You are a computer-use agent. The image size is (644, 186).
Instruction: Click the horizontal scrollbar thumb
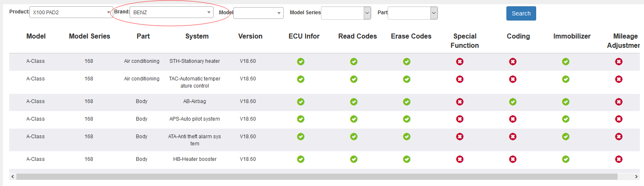(317, 177)
